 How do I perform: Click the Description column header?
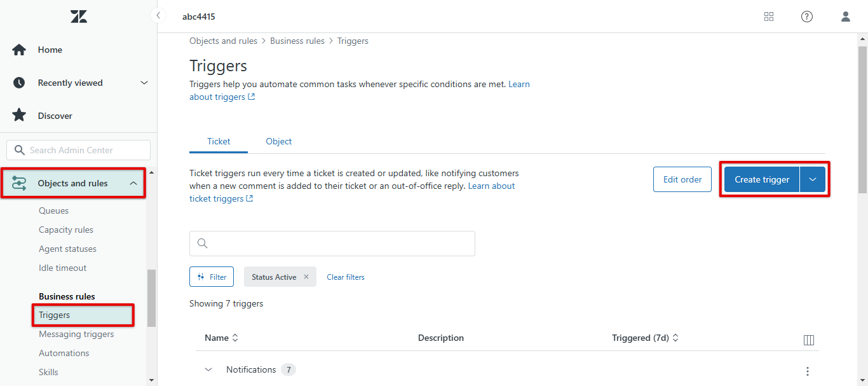coord(441,338)
